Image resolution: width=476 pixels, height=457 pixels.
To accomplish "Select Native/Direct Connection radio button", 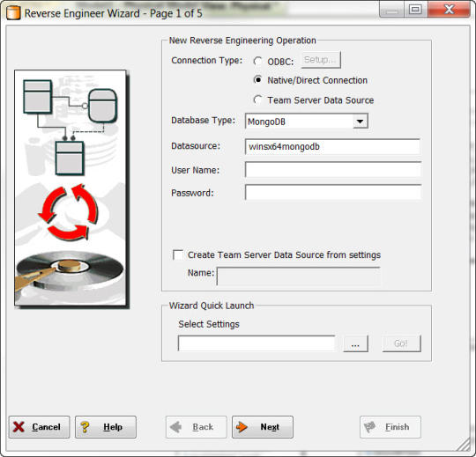I will tap(257, 80).
